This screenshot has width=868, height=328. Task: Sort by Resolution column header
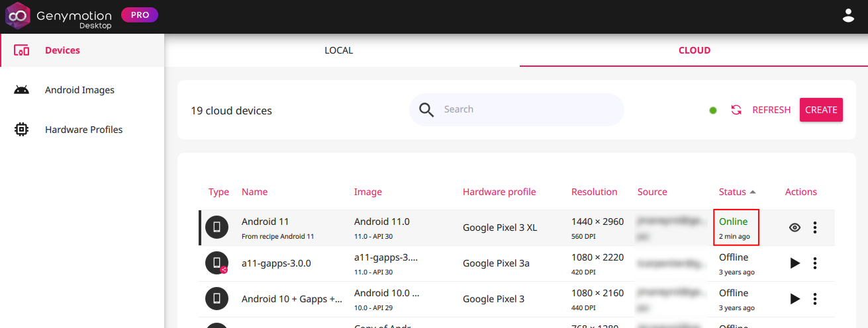[x=595, y=192]
